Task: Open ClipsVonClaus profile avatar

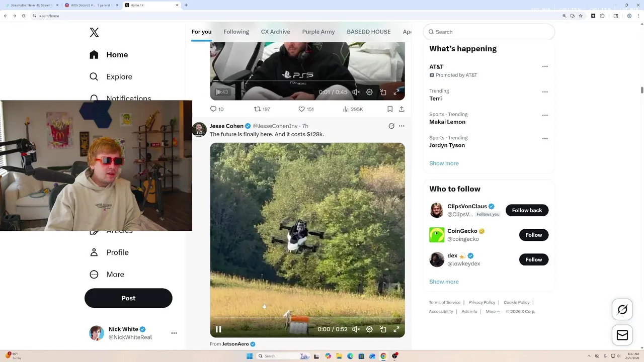Action: (x=437, y=210)
